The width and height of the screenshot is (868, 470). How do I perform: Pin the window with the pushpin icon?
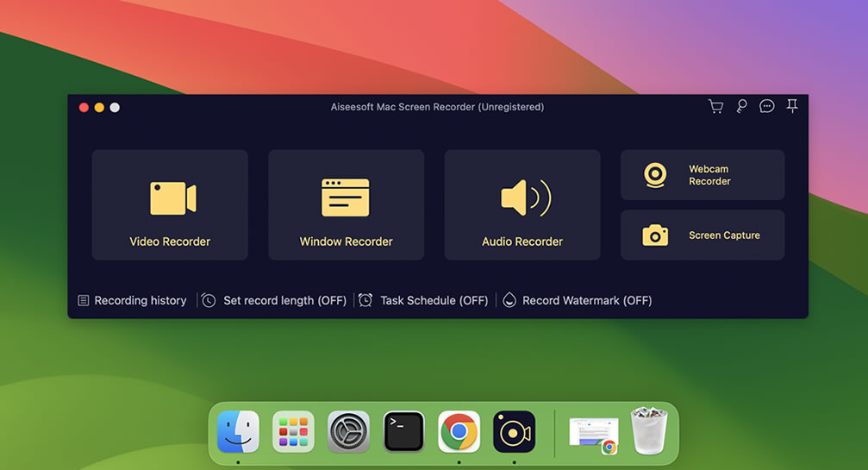click(792, 106)
